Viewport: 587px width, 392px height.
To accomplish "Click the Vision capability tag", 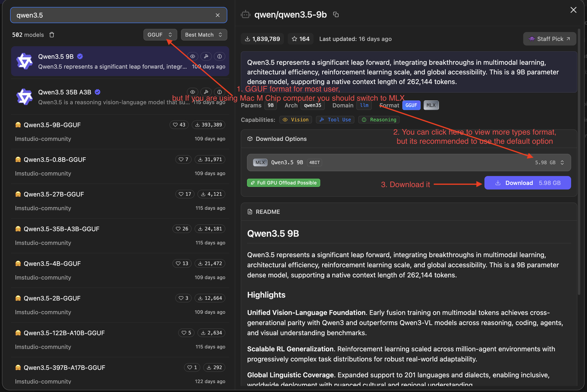I will point(296,120).
